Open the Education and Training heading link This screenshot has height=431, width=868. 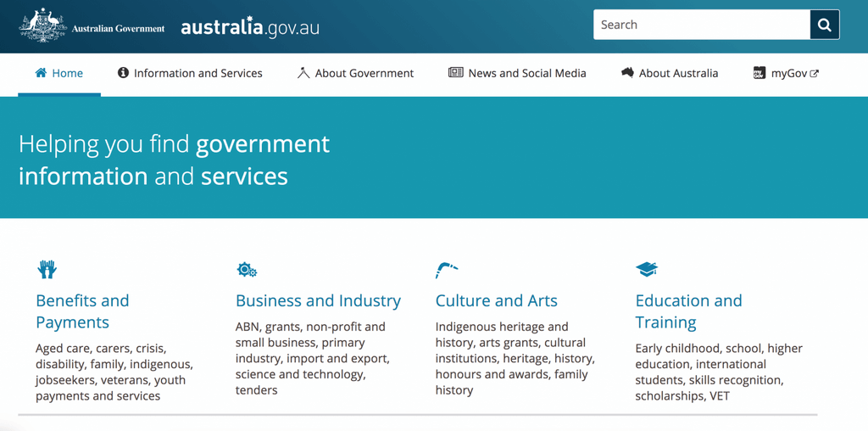[688, 311]
